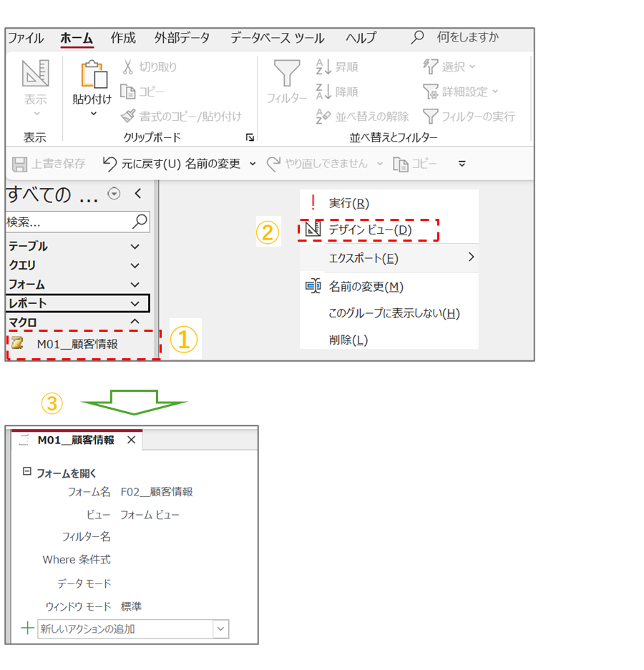
Task: Open the 作成 ribbon tab
Action: click(x=123, y=38)
